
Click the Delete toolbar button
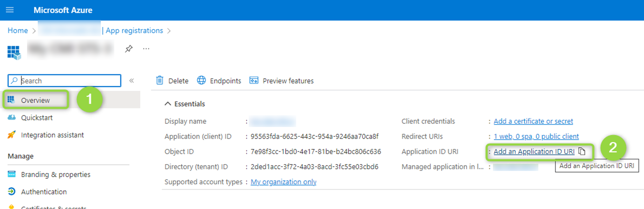click(172, 81)
